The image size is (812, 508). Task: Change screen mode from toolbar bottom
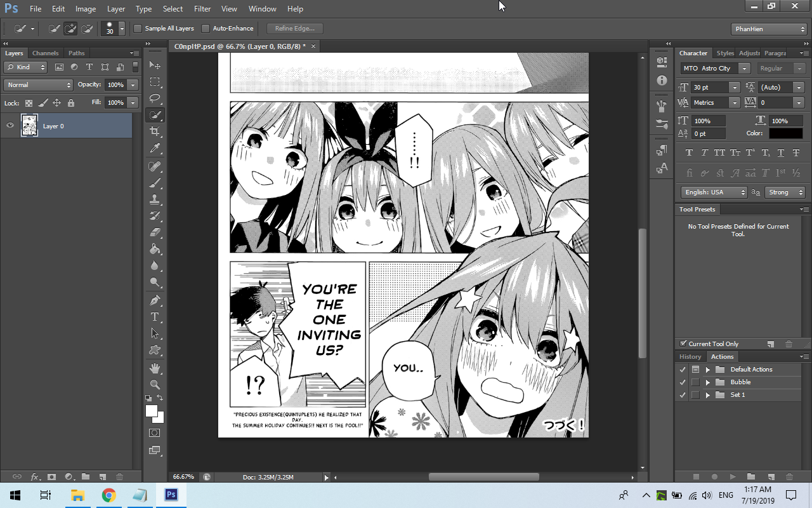(155, 450)
